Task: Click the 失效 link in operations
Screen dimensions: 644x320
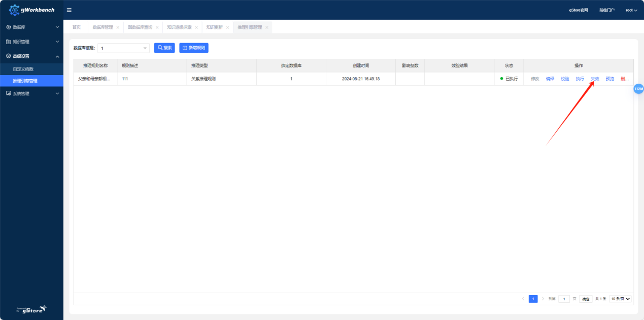Action: coord(595,79)
